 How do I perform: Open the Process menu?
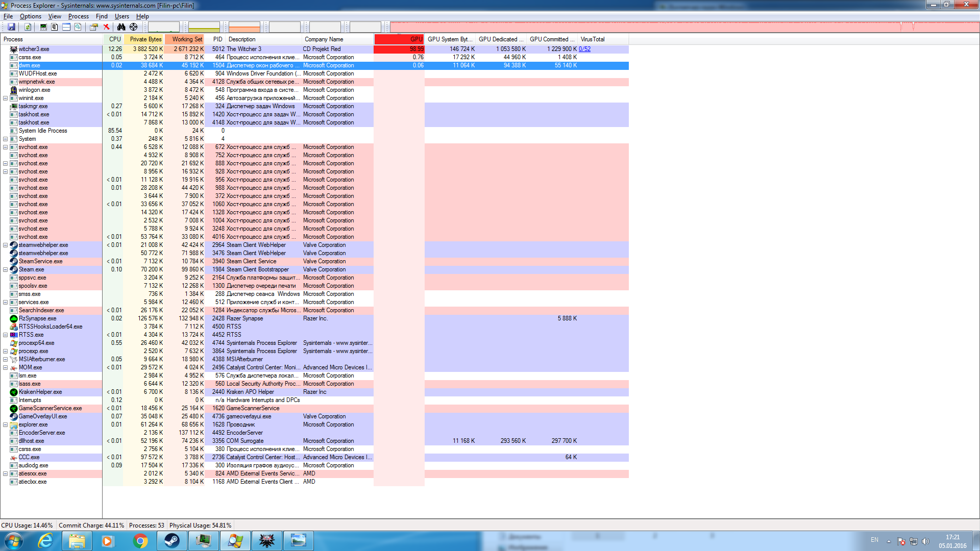pos(78,16)
